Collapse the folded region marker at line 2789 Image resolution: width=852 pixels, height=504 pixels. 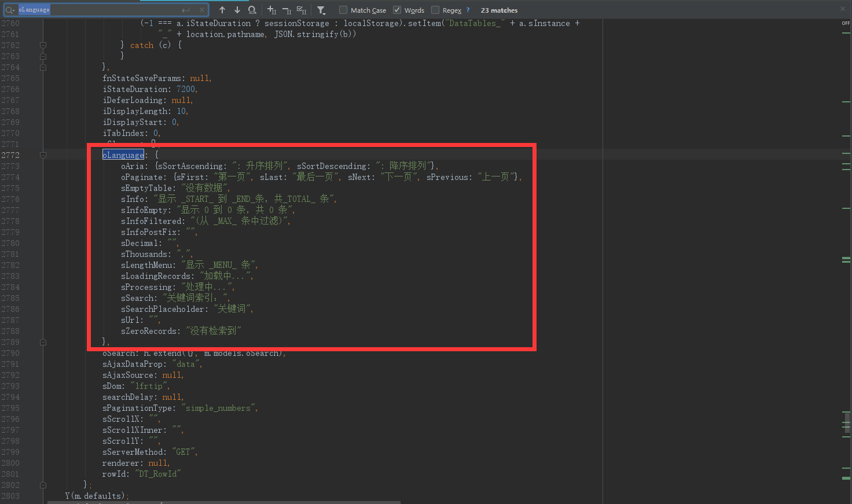point(43,341)
